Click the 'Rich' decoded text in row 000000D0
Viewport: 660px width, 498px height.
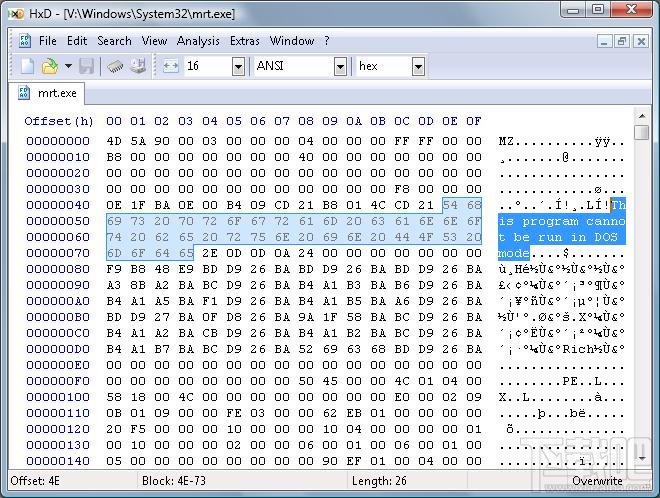(x=578, y=349)
